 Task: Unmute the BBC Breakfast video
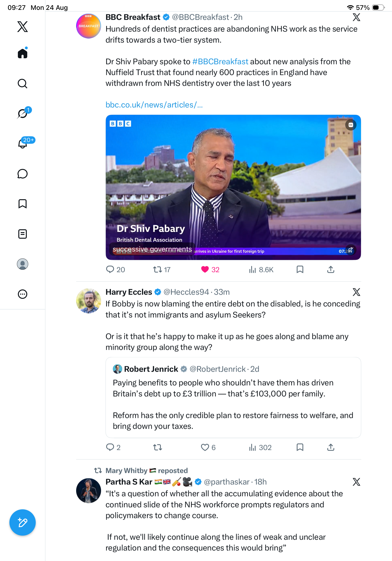click(x=350, y=250)
